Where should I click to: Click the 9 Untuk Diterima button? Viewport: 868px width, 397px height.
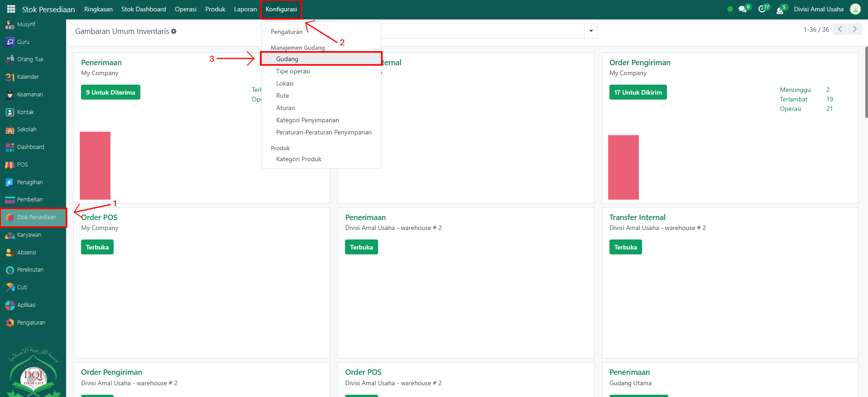pyautogui.click(x=110, y=92)
